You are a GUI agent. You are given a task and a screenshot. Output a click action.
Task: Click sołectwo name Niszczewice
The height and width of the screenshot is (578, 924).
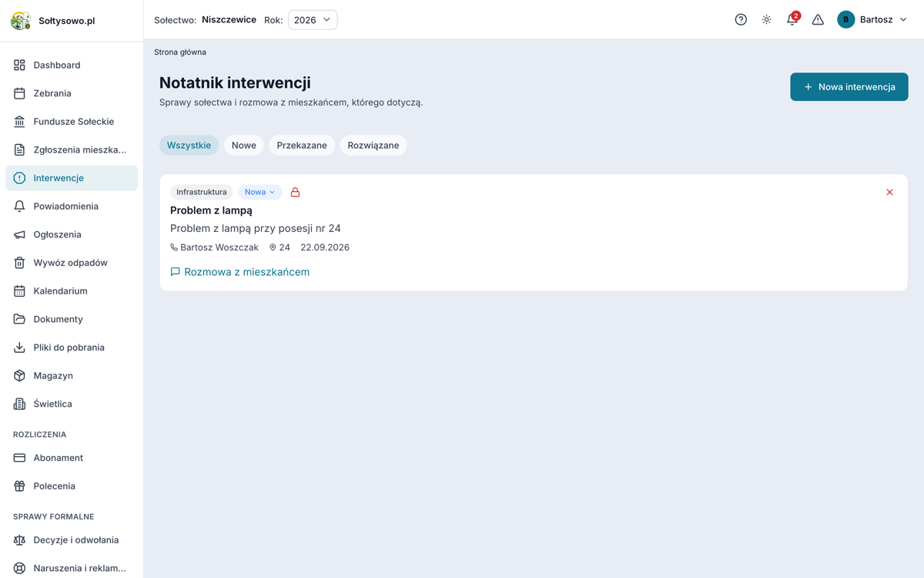point(229,20)
